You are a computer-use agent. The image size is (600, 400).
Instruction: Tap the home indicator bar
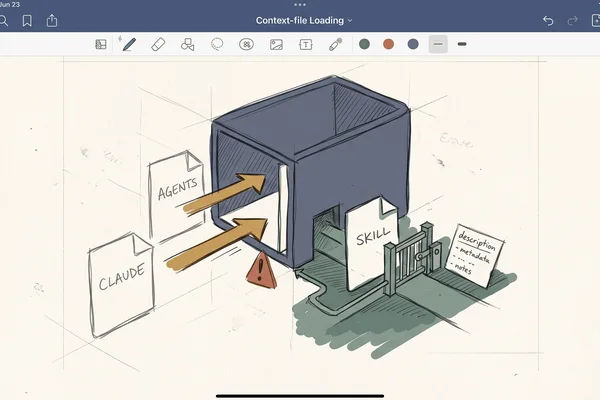point(300,396)
